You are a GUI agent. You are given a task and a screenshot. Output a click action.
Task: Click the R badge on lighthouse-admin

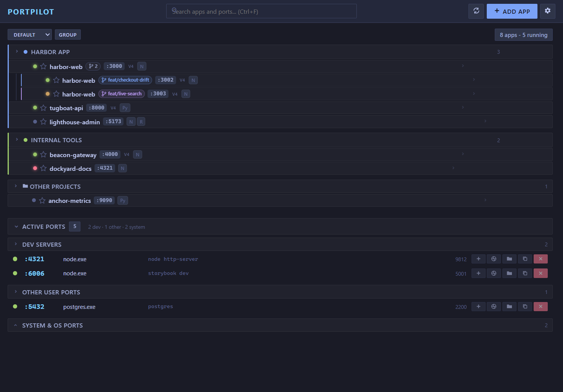[x=141, y=122]
